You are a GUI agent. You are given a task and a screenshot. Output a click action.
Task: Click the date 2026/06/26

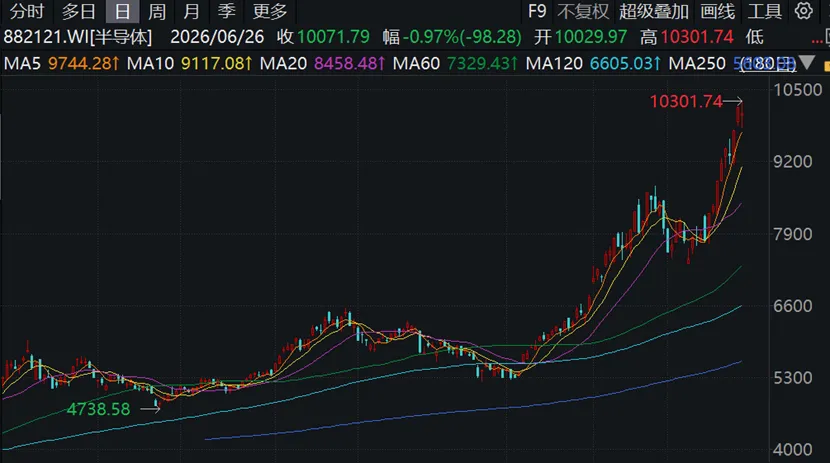coord(217,37)
